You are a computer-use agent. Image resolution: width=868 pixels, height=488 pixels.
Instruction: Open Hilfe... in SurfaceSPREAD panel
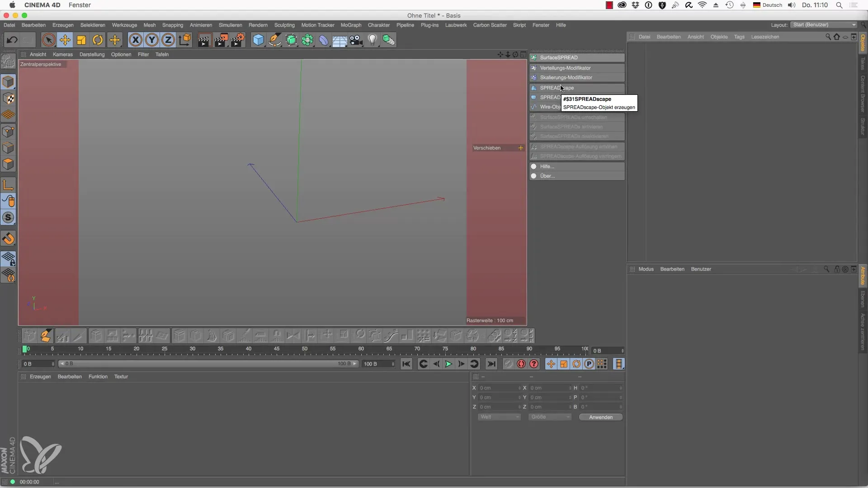coord(577,167)
